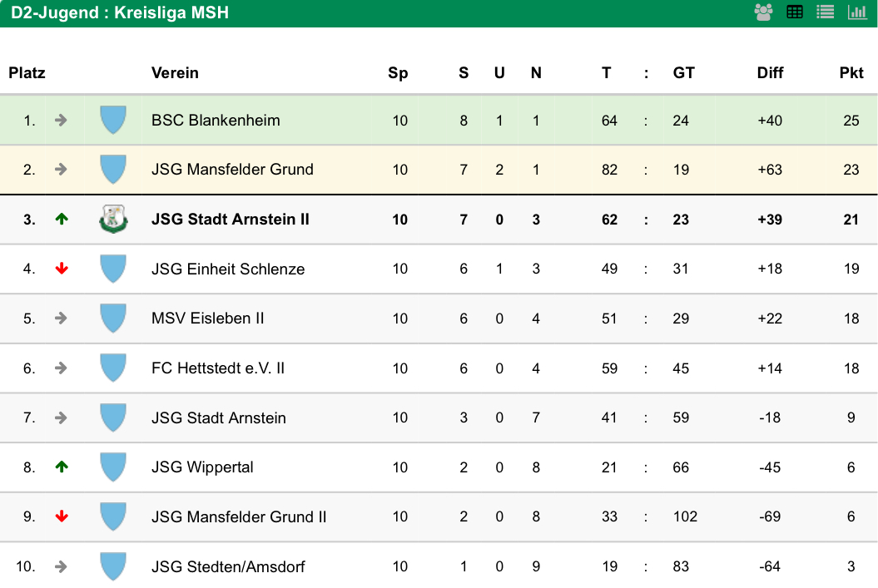Click green up arrow beside rank 8

[x=62, y=467]
